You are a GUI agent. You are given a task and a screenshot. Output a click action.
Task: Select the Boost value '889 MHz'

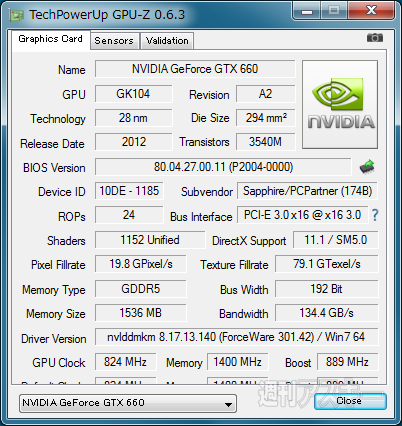click(x=347, y=362)
